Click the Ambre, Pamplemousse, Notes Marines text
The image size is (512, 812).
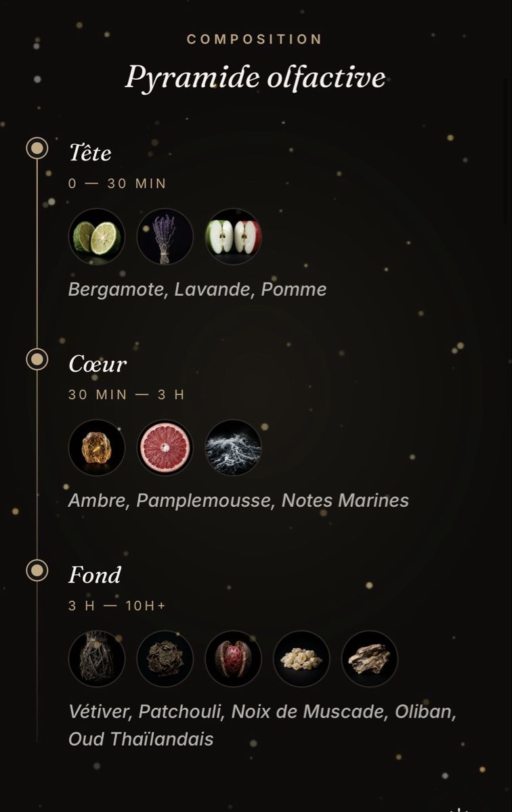point(238,501)
